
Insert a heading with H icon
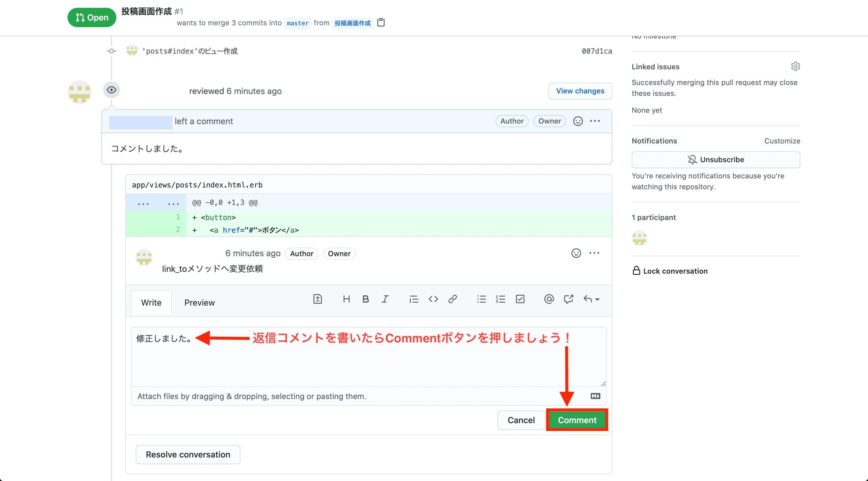[346, 299]
